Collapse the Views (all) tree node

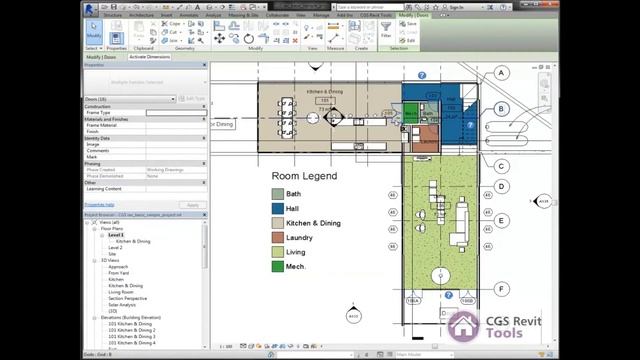point(87,222)
